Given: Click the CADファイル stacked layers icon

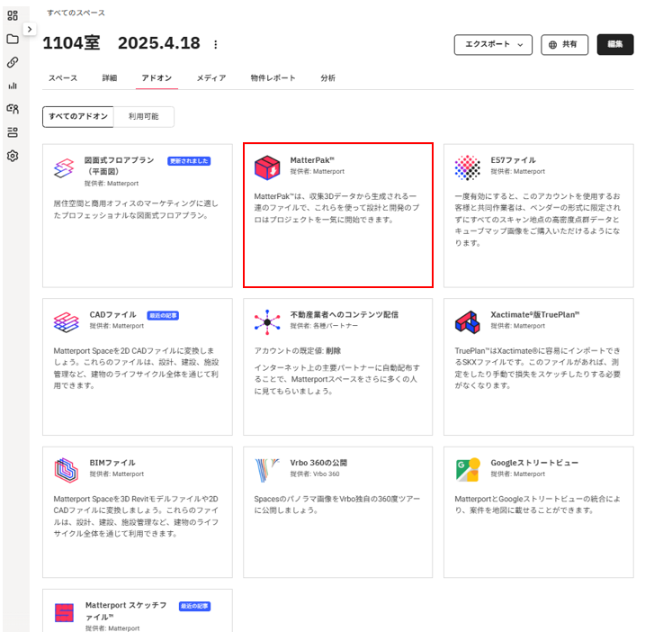Looking at the screenshot, I should pyautogui.click(x=67, y=322).
